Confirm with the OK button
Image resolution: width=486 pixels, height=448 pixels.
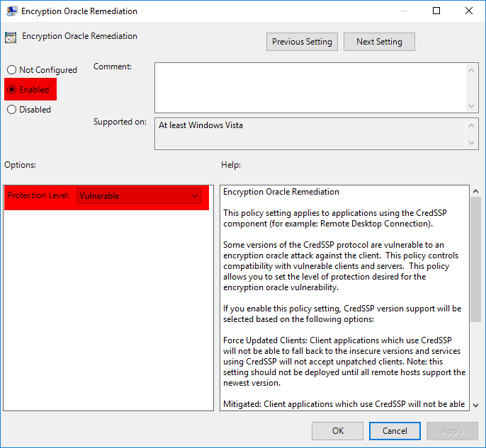(x=337, y=431)
